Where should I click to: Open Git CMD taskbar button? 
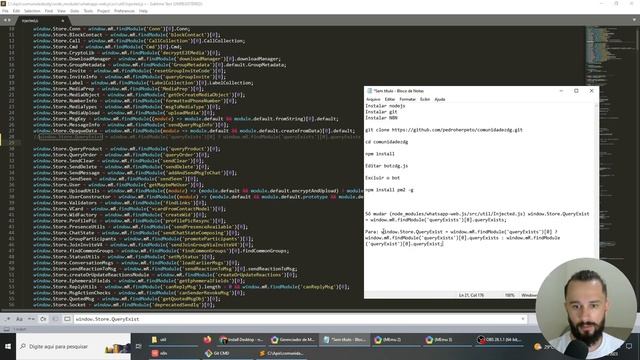(229, 353)
